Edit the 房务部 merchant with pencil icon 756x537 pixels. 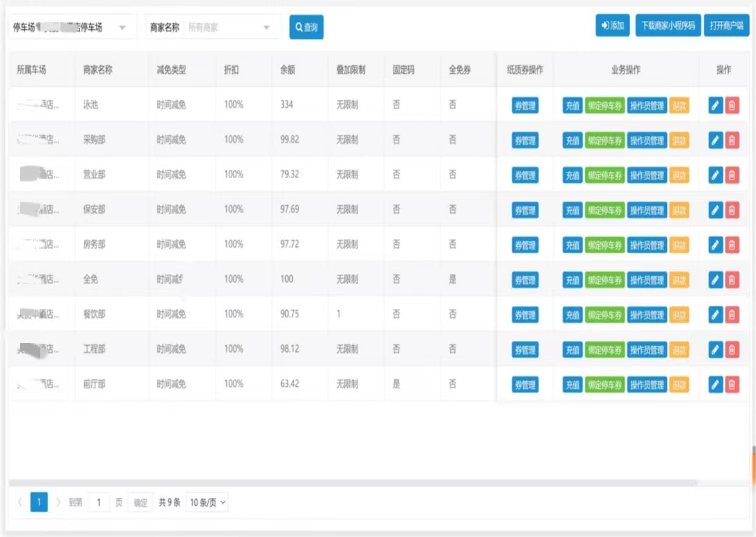point(716,244)
